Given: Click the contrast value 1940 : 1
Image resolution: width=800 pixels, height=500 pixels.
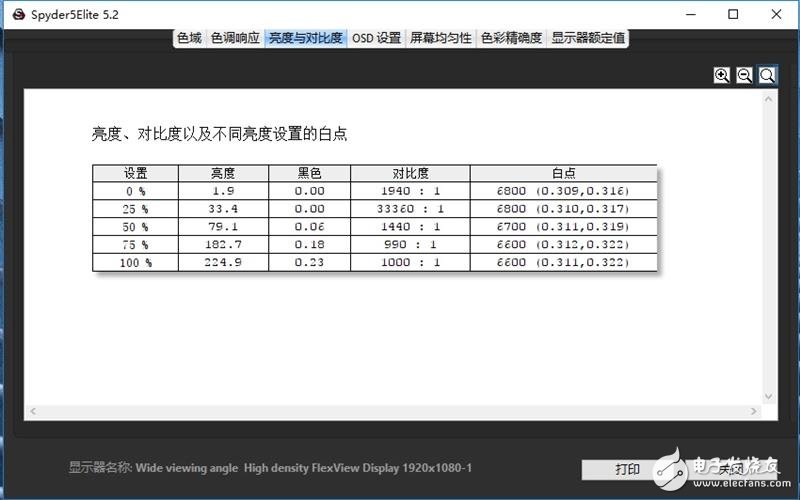Looking at the screenshot, I should [410, 191].
